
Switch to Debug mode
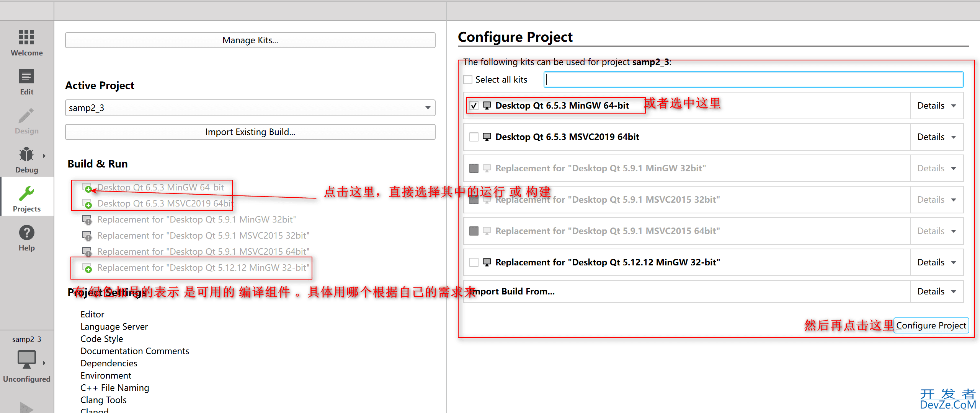26,160
